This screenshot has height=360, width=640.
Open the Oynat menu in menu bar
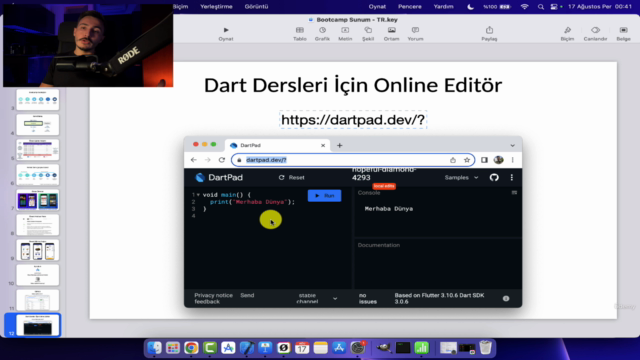click(377, 7)
